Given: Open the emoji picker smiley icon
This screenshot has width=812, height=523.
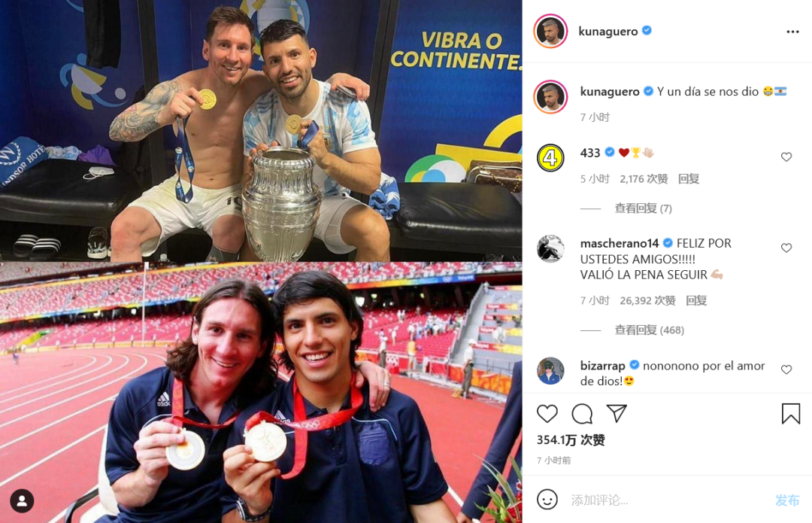Looking at the screenshot, I should [x=547, y=500].
